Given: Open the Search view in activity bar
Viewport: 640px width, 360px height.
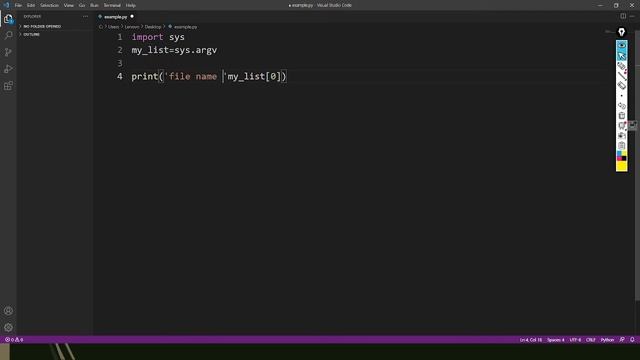Looking at the screenshot, I should tap(8, 36).
